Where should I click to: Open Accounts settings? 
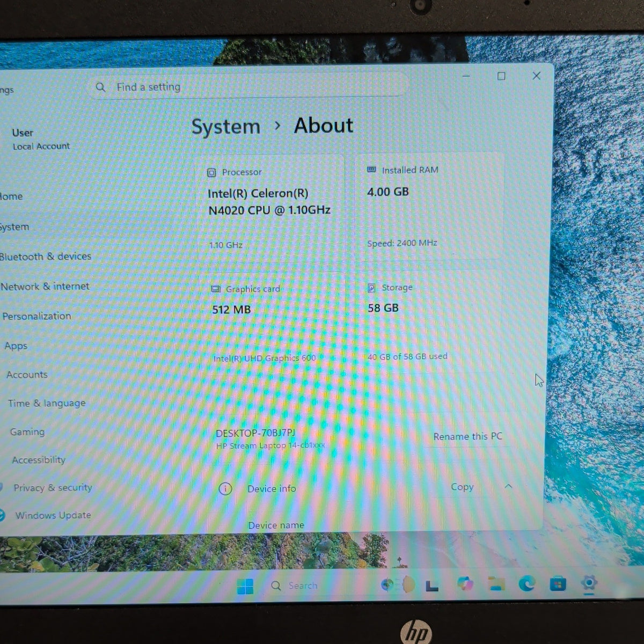[27, 375]
